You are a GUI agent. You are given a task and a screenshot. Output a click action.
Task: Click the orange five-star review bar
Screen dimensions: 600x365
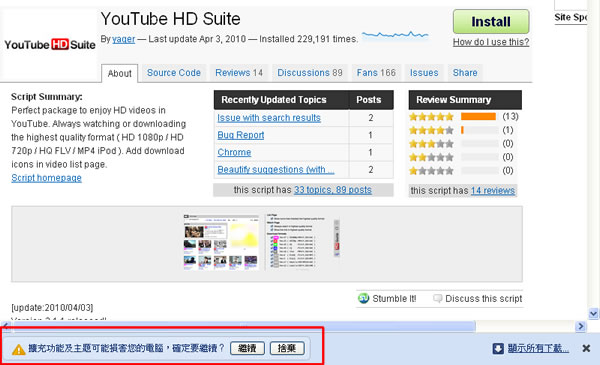[478, 116]
